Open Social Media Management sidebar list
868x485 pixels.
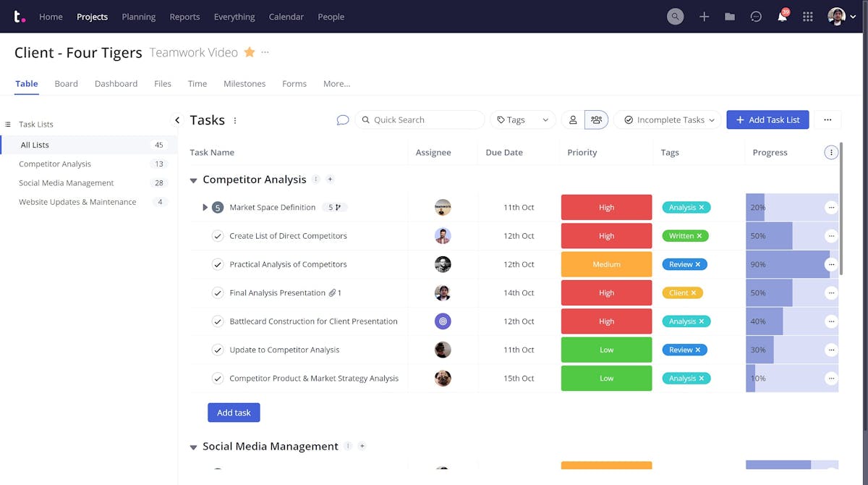point(67,183)
